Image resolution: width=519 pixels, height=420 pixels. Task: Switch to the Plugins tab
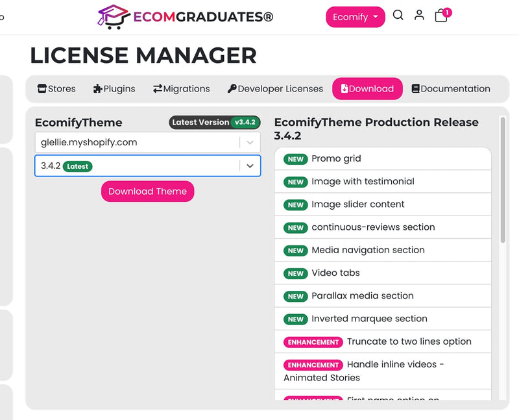[x=114, y=89]
